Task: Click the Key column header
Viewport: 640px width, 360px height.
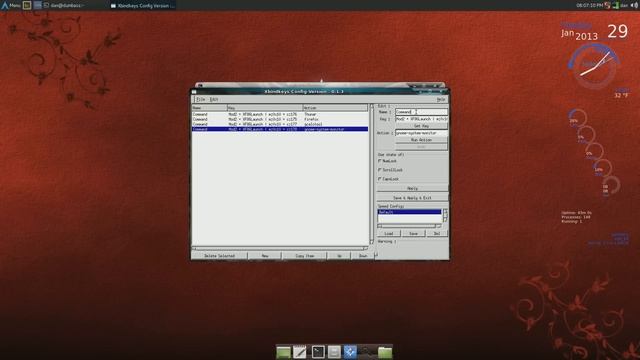Action: click(265, 108)
